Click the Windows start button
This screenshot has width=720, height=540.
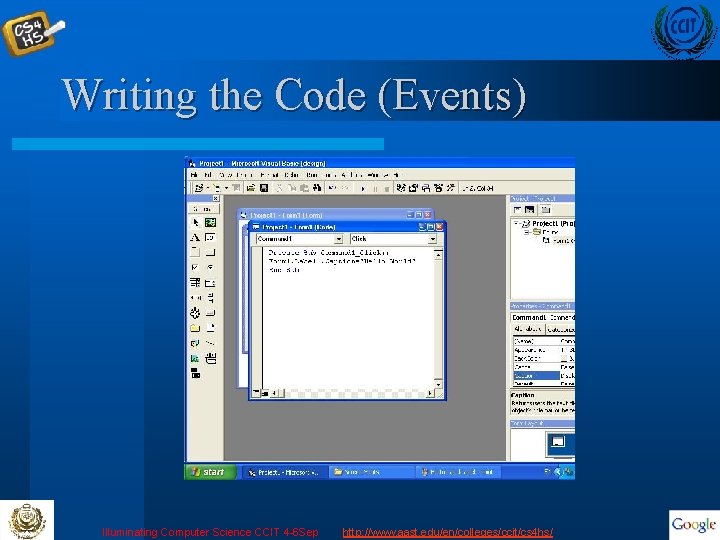210,472
